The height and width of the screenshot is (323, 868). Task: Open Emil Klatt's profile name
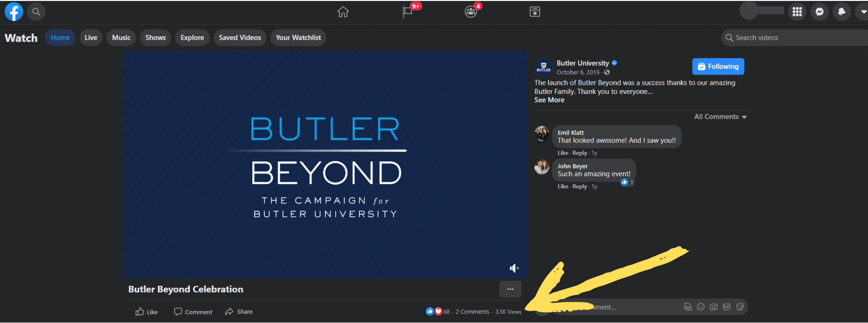click(570, 132)
